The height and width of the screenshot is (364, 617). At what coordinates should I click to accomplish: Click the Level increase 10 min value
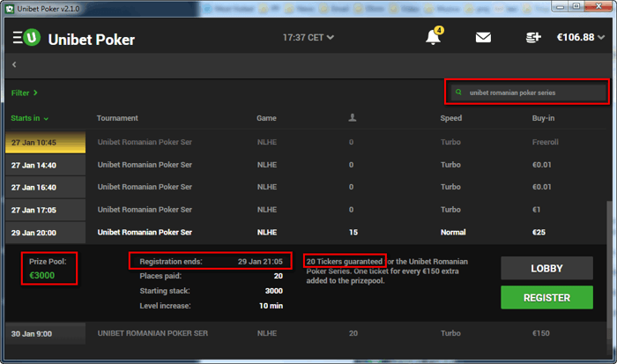(271, 306)
